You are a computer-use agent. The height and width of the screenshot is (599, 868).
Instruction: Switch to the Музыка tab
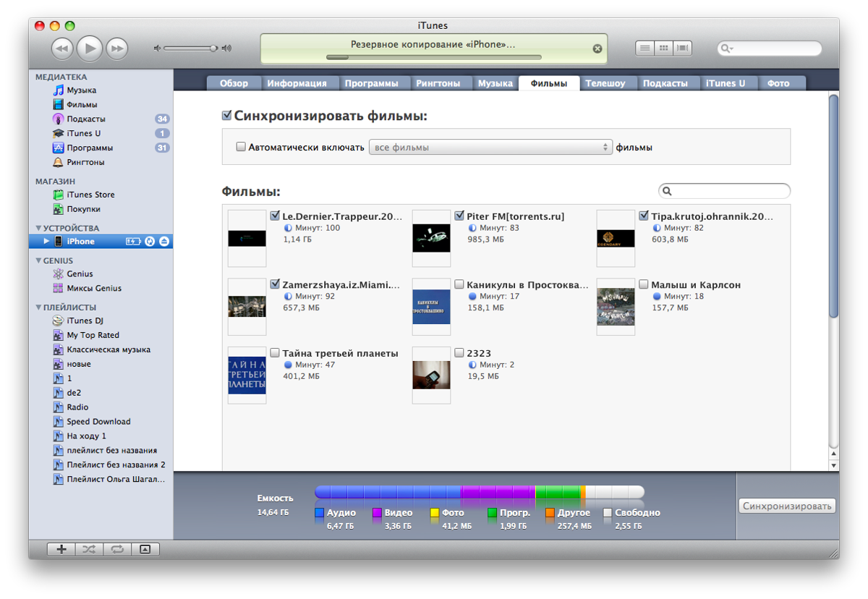pyautogui.click(x=495, y=83)
